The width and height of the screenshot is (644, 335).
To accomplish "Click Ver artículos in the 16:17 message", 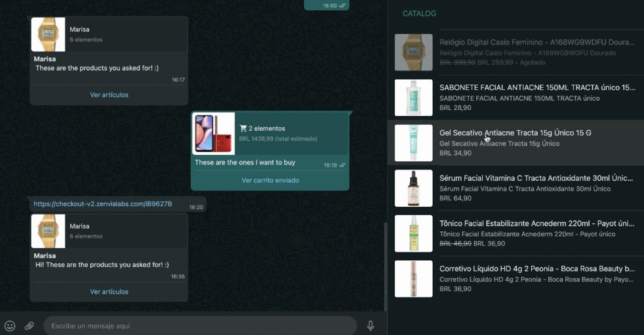I will tap(109, 95).
